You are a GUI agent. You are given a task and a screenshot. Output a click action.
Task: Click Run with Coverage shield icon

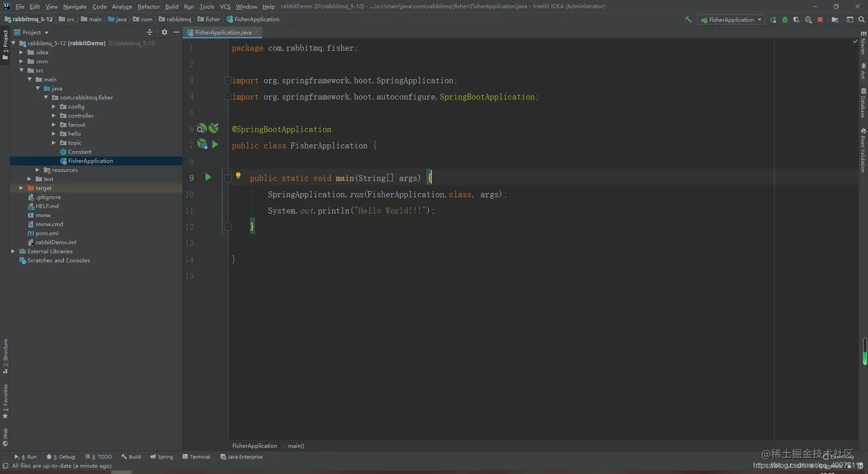coord(796,20)
